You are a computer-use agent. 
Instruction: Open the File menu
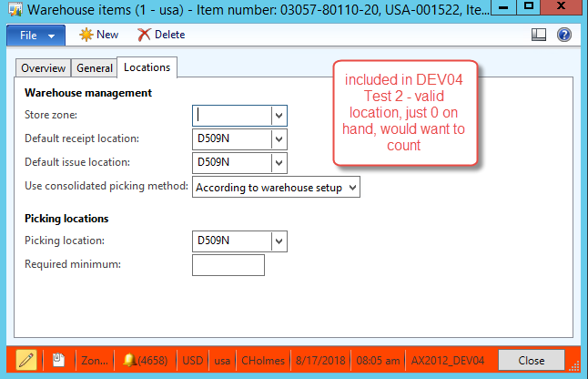tap(36, 36)
